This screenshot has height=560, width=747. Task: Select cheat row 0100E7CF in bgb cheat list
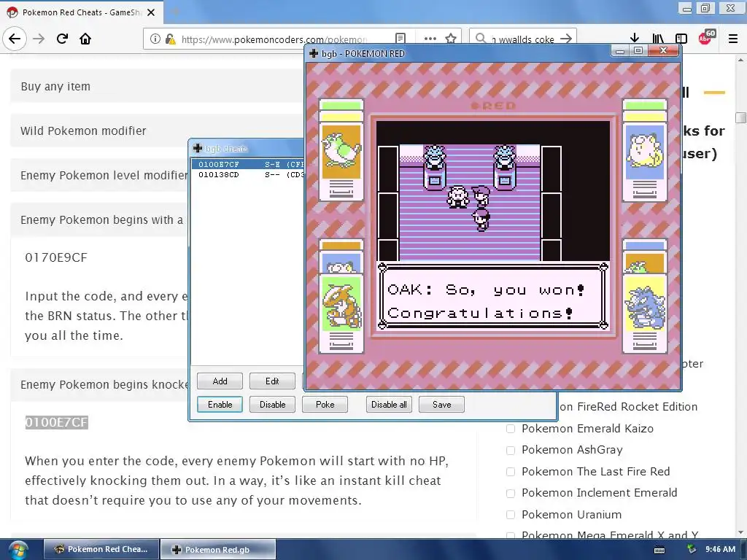point(247,164)
